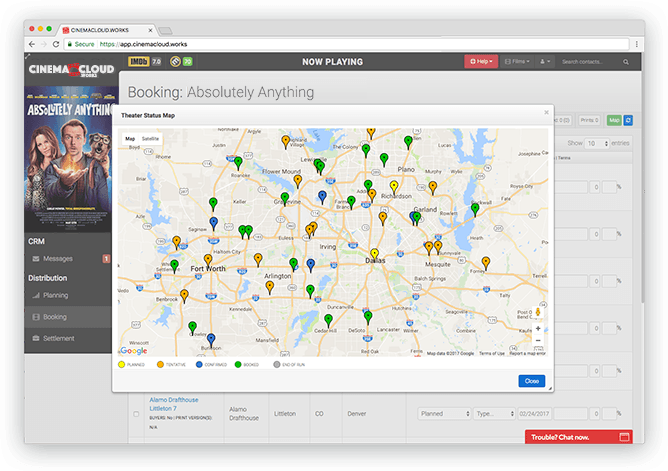Open the Planned status dropdown
This screenshot has height=471, width=668.
click(x=441, y=413)
